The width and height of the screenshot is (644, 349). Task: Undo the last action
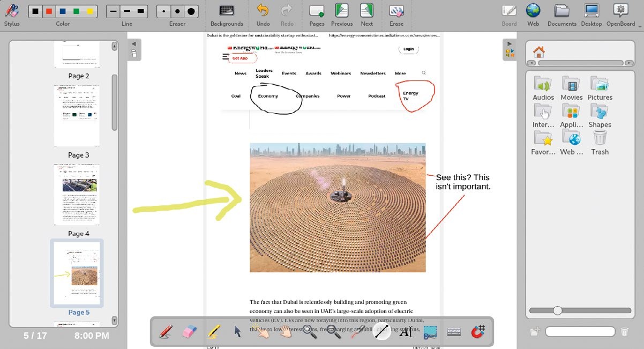tap(263, 15)
